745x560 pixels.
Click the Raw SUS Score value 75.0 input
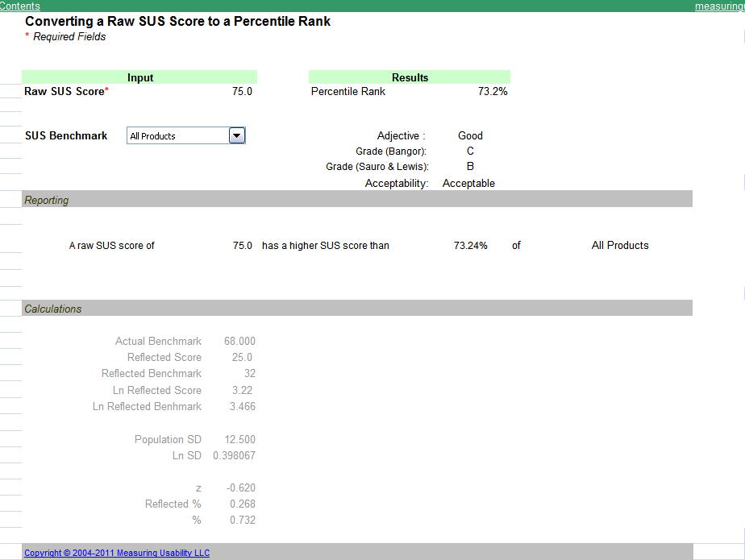click(243, 91)
